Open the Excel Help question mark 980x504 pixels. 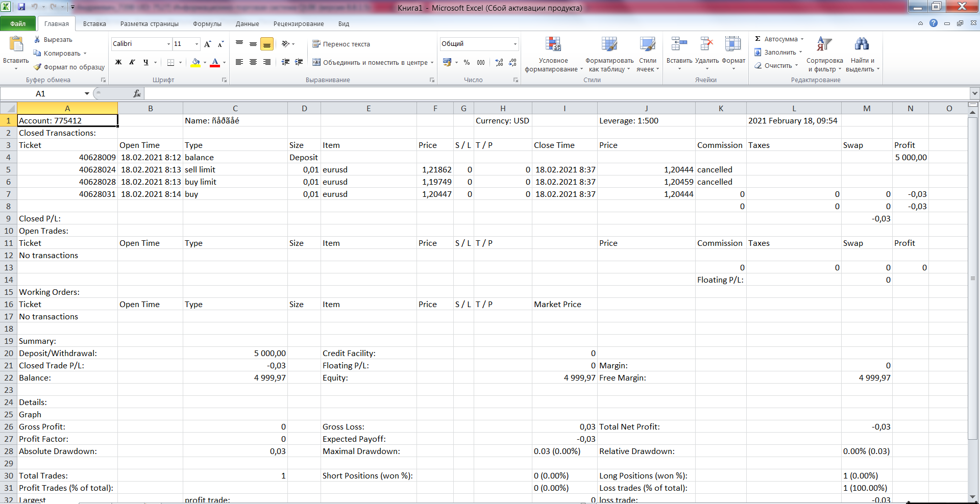(x=934, y=23)
